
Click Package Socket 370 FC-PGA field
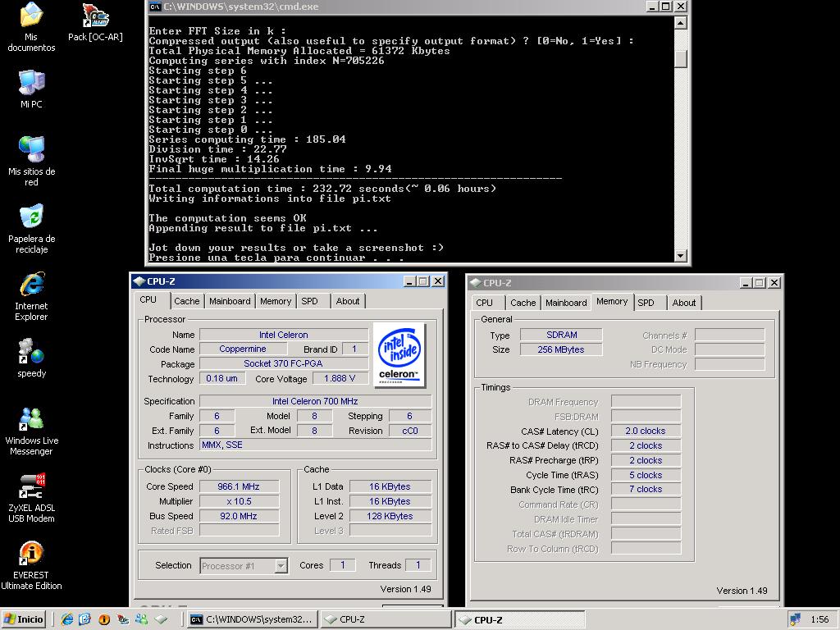284,363
